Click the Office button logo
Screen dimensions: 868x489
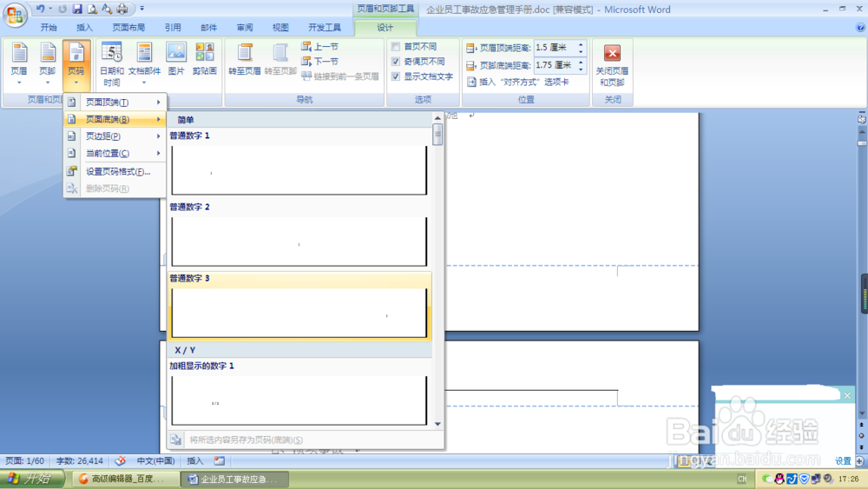click(x=15, y=15)
